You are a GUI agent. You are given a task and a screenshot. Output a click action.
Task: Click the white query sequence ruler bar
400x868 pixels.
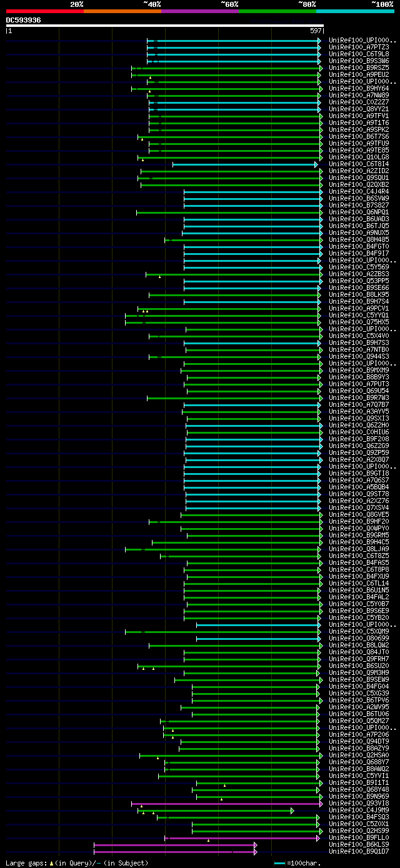tap(165, 26)
